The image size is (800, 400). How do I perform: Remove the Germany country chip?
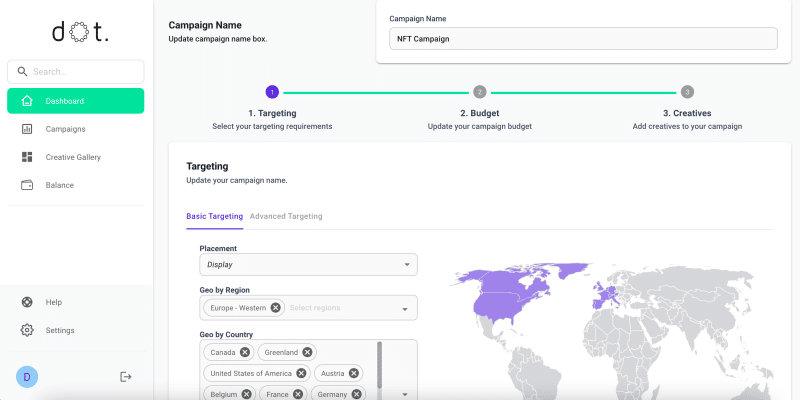[x=356, y=394]
